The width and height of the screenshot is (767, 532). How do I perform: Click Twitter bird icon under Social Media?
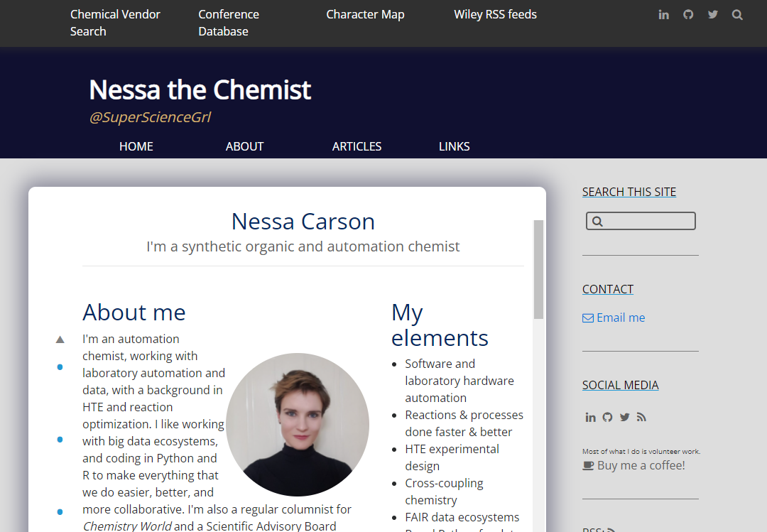[x=624, y=418]
